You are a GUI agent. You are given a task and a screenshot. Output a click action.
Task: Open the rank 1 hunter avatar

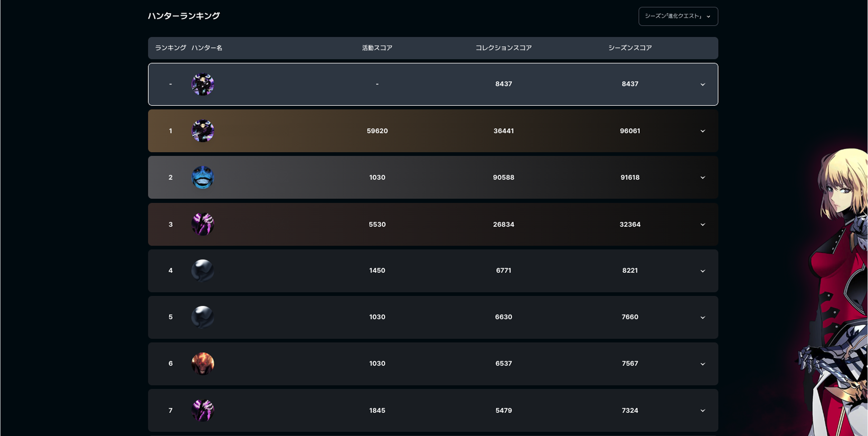[x=203, y=131]
